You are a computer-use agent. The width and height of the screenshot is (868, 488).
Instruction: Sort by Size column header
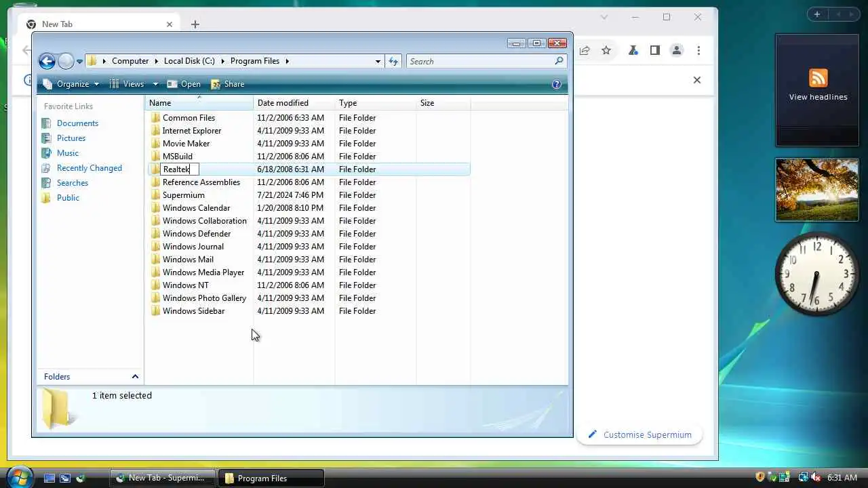click(443, 103)
